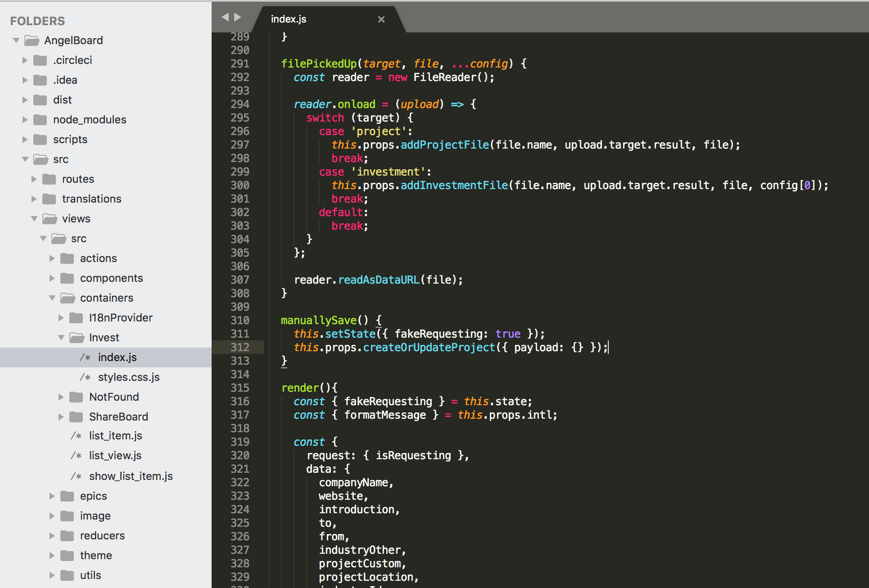Image resolution: width=869 pixels, height=588 pixels.
Task: Select the index.js tab
Action: tap(289, 19)
